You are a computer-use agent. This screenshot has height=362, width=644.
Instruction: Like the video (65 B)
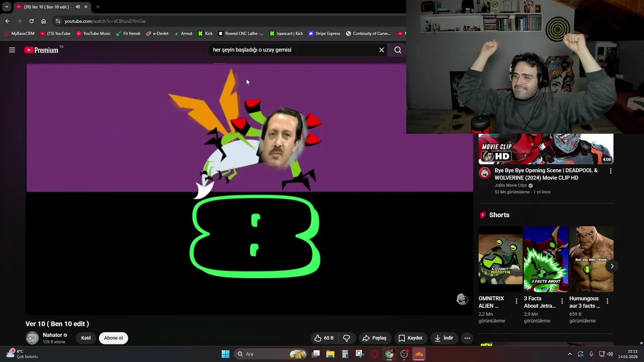324,338
